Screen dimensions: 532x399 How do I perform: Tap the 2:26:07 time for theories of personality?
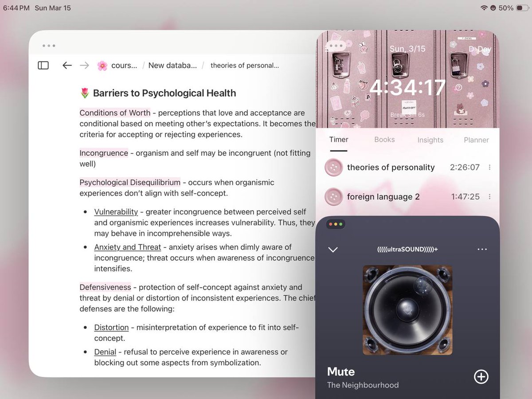coord(465,168)
